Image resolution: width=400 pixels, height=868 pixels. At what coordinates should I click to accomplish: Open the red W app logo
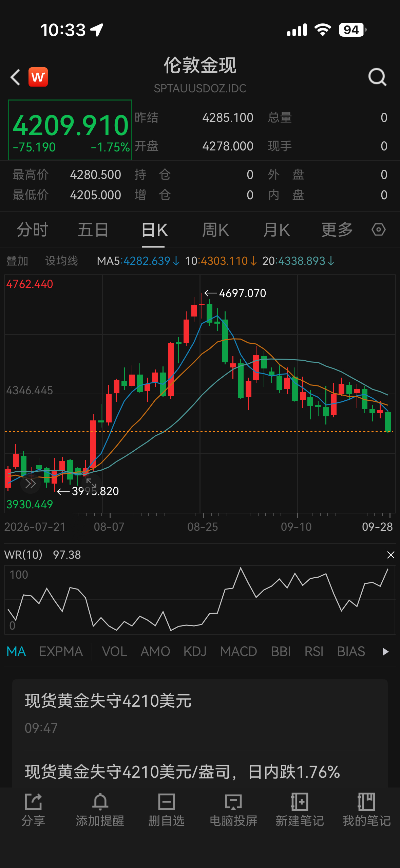pos(38,77)
